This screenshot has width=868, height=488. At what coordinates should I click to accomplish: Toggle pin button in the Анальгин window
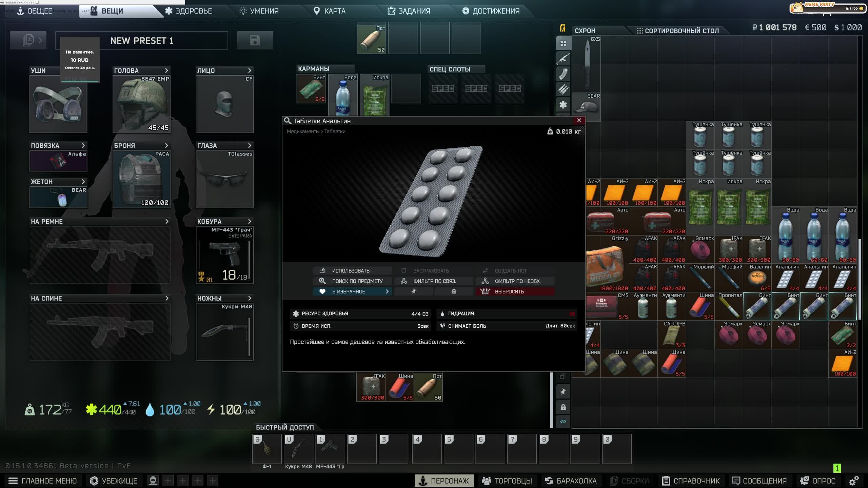(x=413, y=291)
